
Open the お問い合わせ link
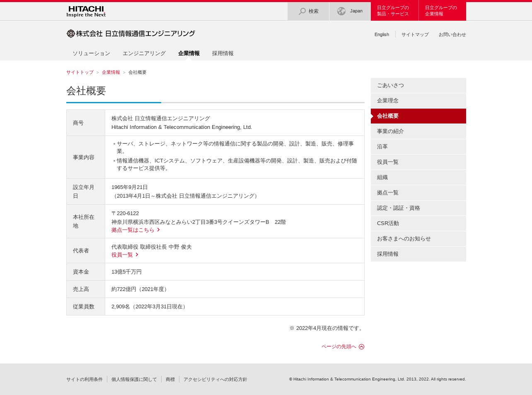click(452, 34)
